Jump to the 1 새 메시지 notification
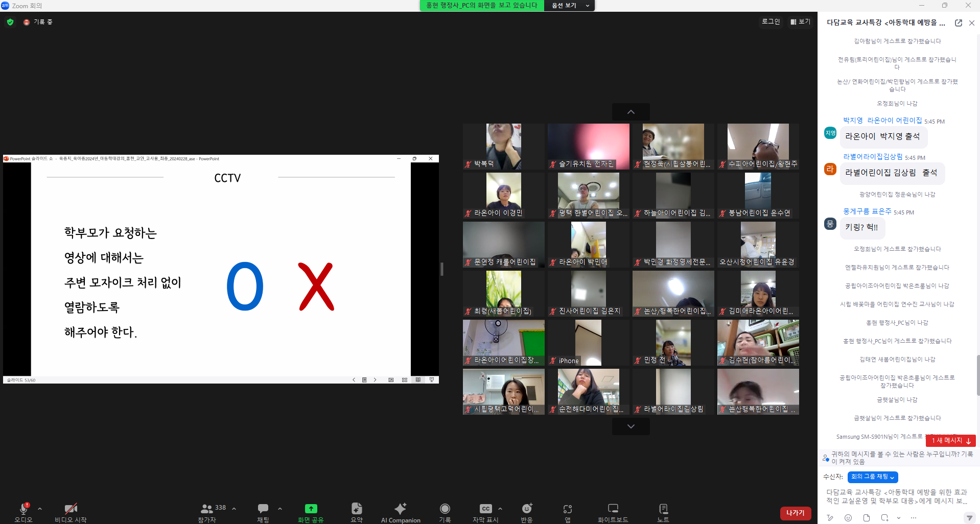This screenshot has height=524, width=980. coord(950,440)
